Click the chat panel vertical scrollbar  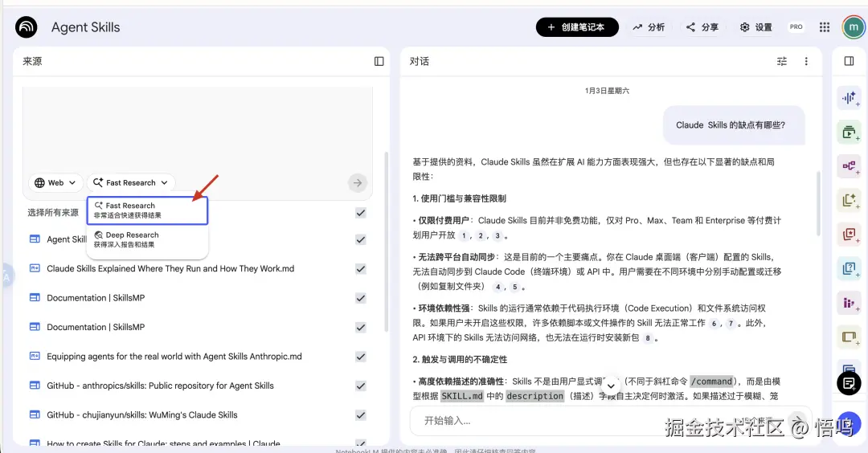(817, 203)
